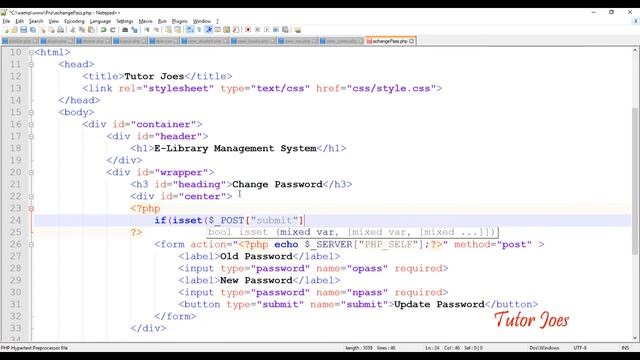The height and width of the screenshot is (360, 640).
Task: Click the Cut toolbar icon
Action: pyautogui.click(x=72, y=30)
